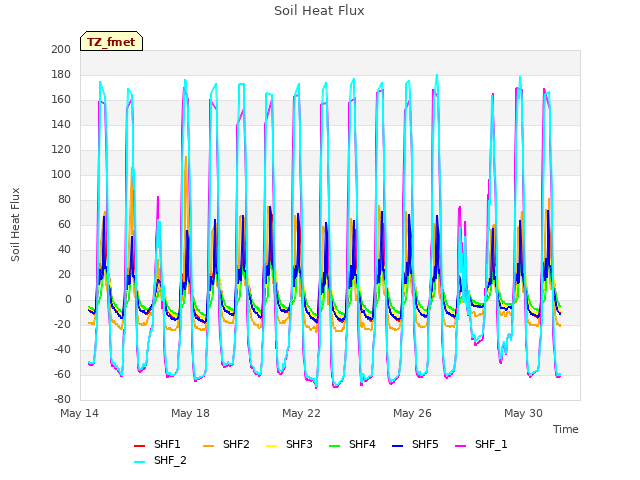Click the -80 y-axis tick label
Viewport: 640px width, 480px height.
tap(62, 400)
